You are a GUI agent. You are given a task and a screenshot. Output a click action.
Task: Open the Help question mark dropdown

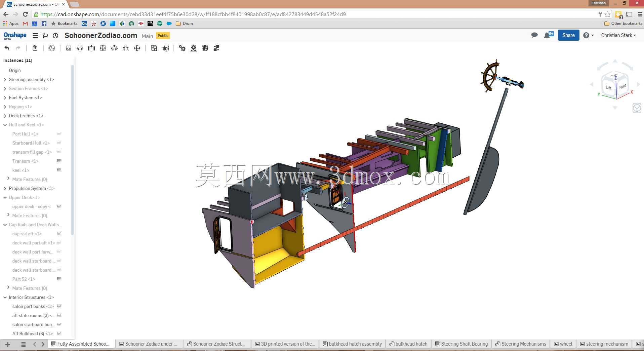(x=589, y=35)
